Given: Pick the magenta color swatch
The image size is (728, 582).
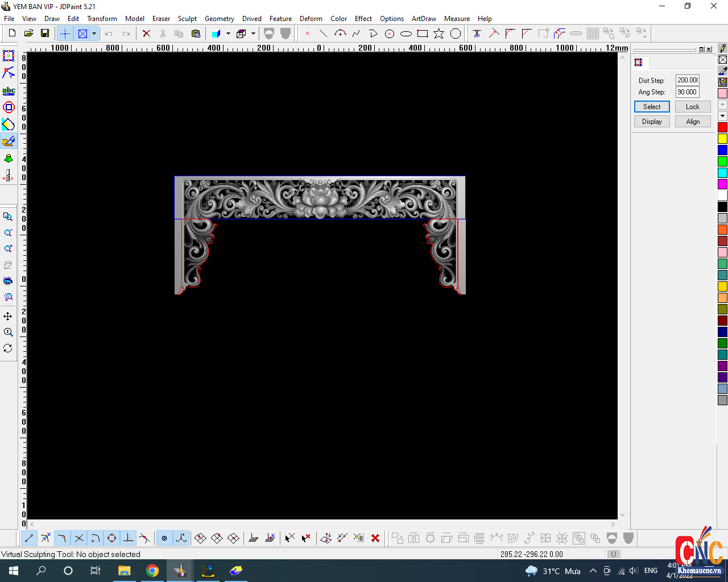Looking at the screenshot, I should point(722,184).
